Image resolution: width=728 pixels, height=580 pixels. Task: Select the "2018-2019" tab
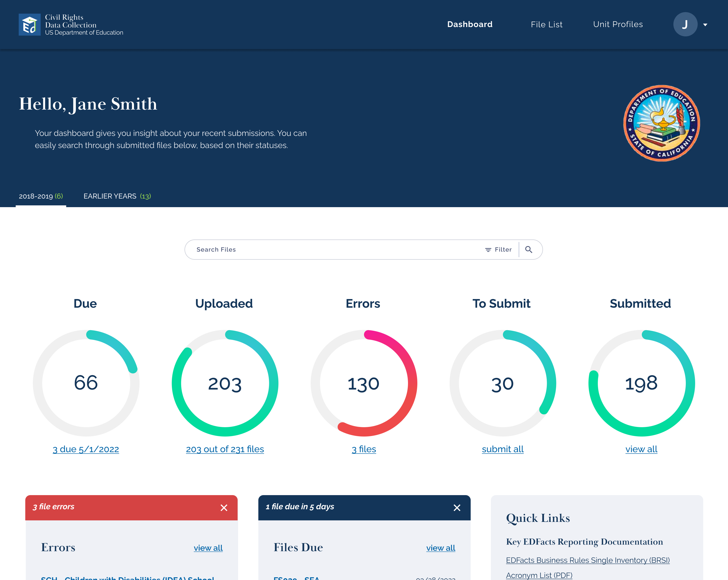tap(40, 196)
